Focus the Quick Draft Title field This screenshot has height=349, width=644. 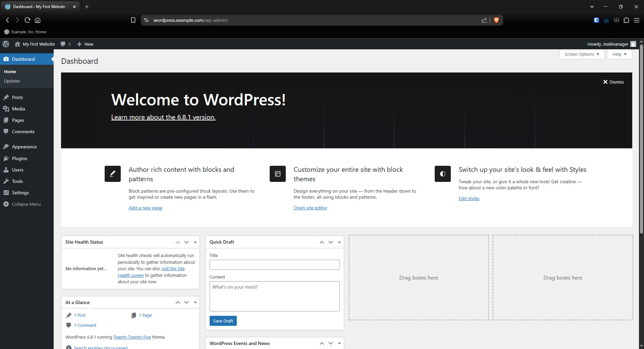click(274, 265)
